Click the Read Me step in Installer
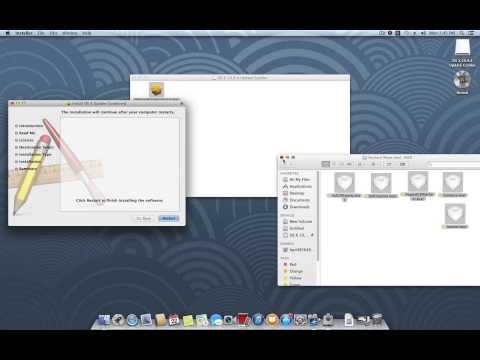This screenshot has width=480, height=360. 25,133
